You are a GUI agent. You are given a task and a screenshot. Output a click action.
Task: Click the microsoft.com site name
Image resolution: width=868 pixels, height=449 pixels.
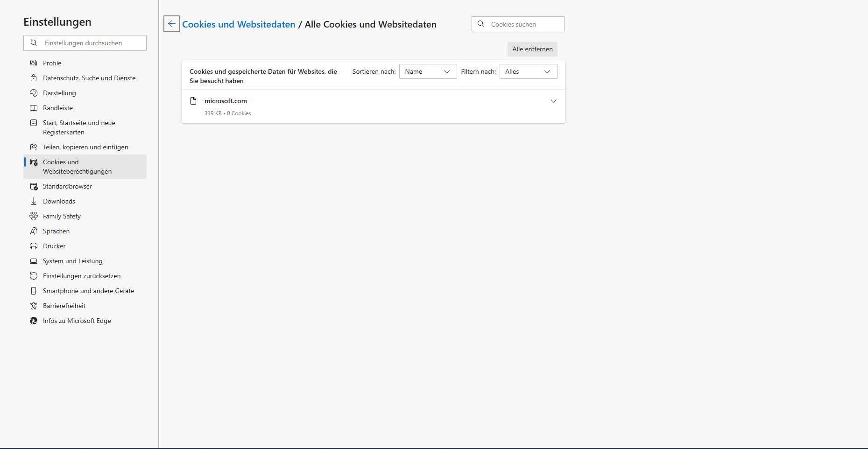226,101
